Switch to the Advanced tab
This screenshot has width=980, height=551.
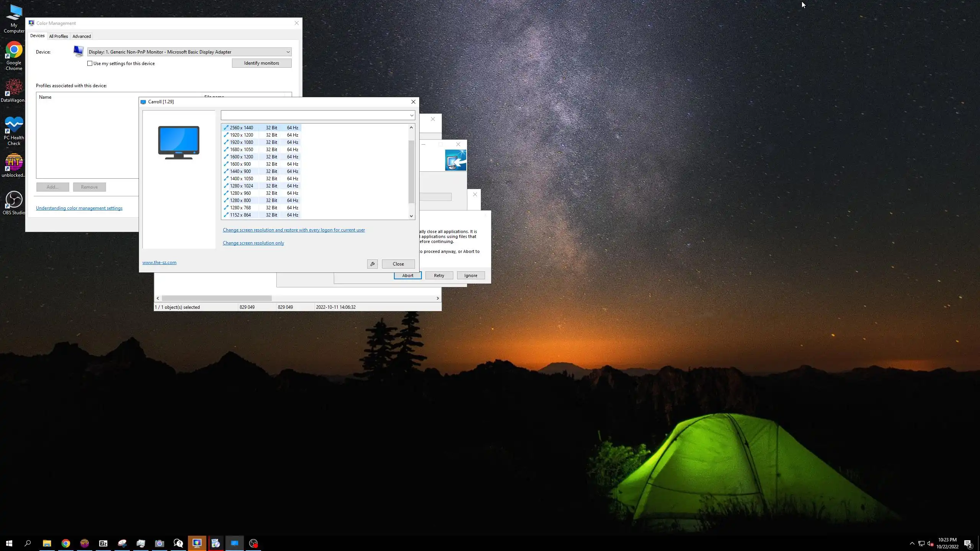click(82, 36)
